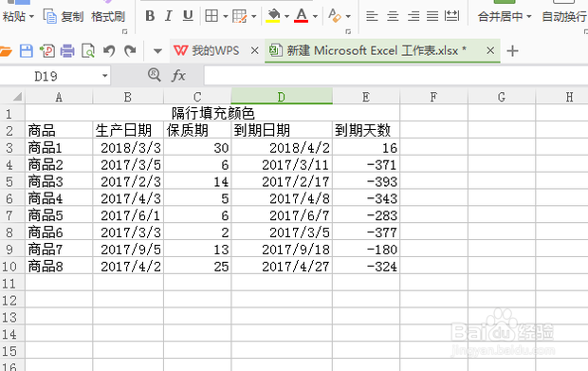The image size is (588, 371).
Task: Click the cell 2017/9/18
Action: [x=282, y=250]
